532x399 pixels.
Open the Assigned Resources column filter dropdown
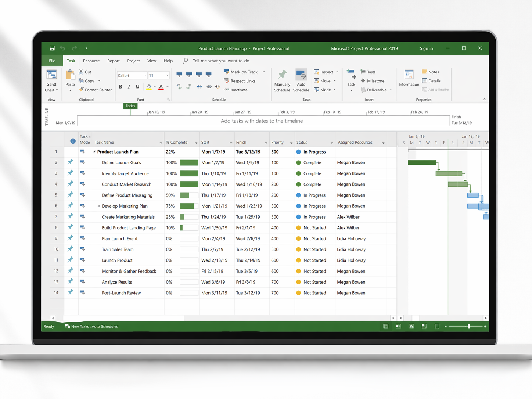tap(383, 143)
